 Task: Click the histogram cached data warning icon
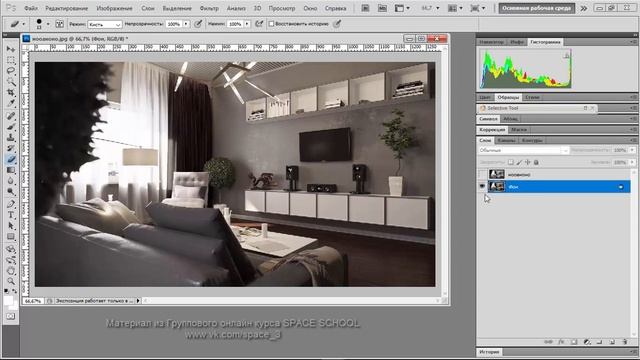click(567, 55)
